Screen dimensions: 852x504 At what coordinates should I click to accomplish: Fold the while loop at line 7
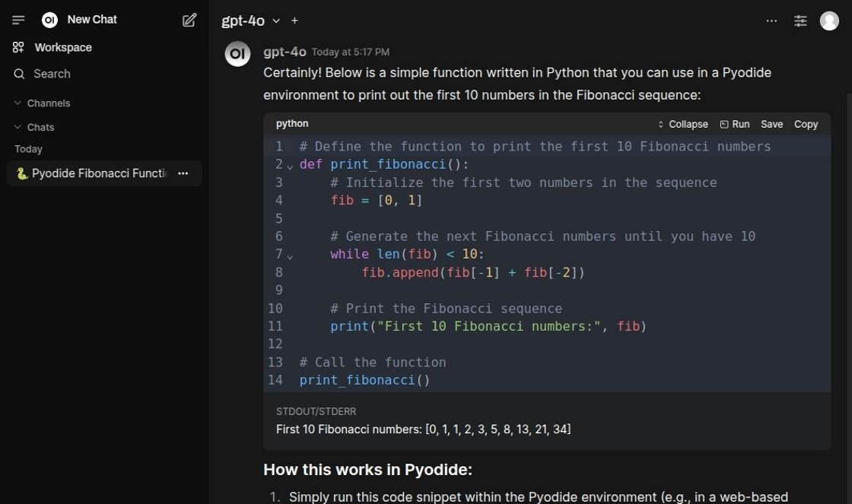click(290, 255)
